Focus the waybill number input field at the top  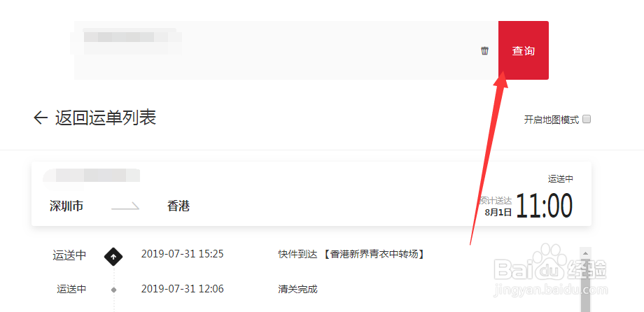coord(286,50)
